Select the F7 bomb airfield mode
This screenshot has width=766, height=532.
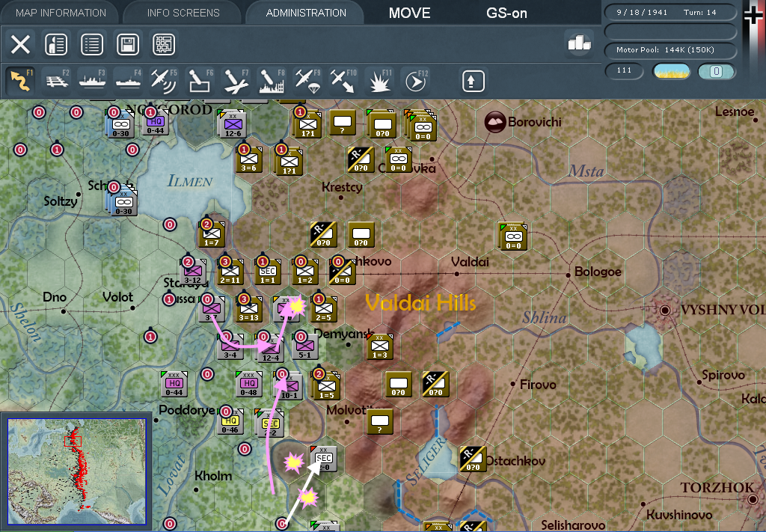(x=236, y=81)
